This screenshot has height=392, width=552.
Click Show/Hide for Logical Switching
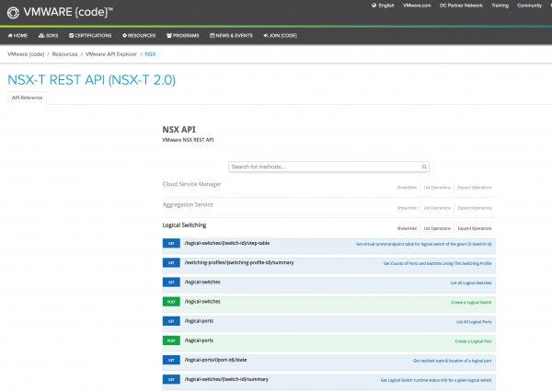[x=407, y=228]
